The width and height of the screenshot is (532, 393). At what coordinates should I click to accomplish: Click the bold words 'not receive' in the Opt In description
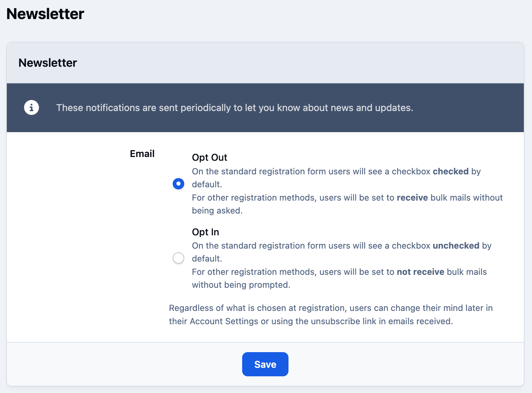(x=421, y=272)
